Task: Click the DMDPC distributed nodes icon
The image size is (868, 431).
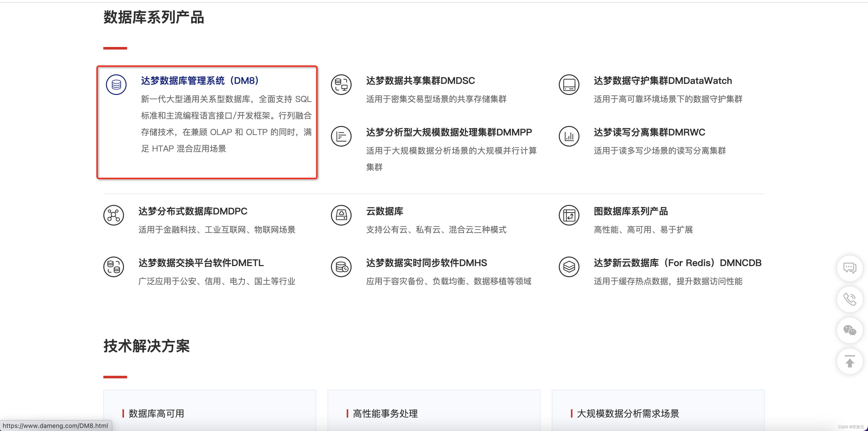Action: [x=114, y=215]
